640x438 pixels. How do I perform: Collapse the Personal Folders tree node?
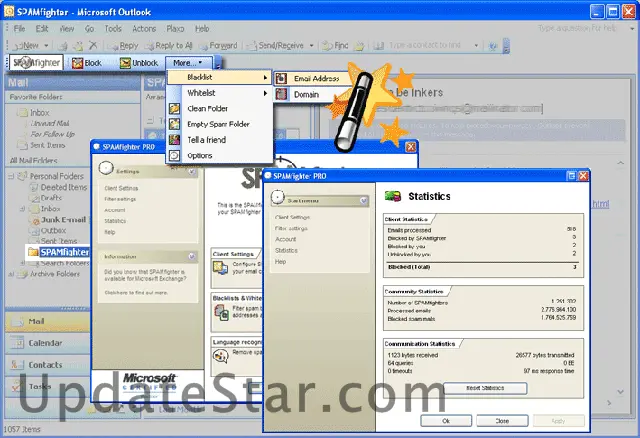point(11,176)
